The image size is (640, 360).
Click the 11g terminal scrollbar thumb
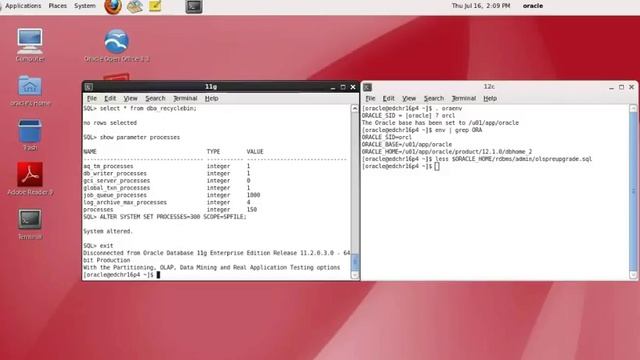355,261
